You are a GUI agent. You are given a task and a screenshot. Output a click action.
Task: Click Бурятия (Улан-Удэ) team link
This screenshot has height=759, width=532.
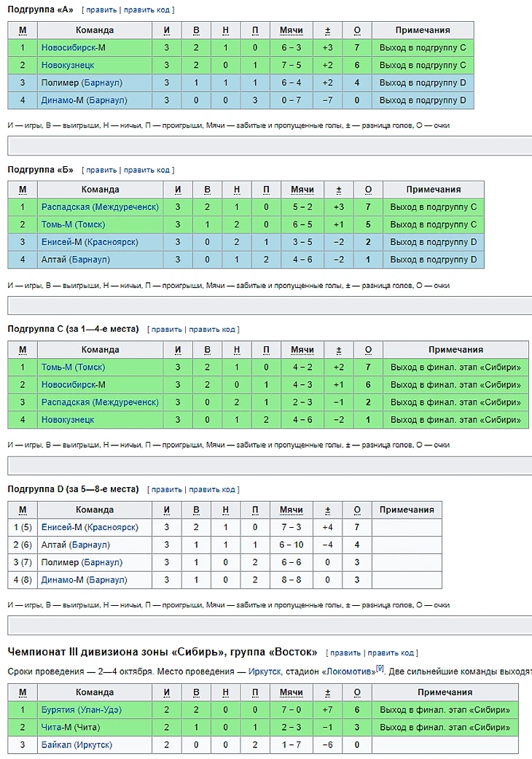pyautogui.click(x=82, y=709)
